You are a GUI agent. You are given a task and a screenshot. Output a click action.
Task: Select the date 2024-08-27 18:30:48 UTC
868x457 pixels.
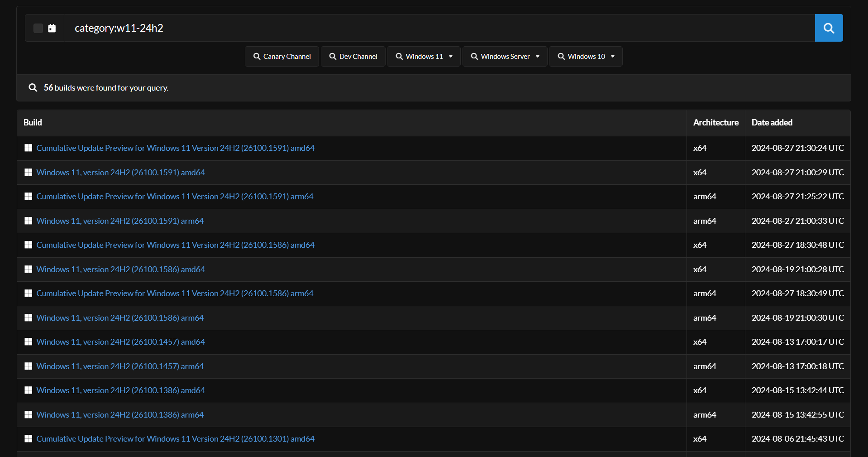pos(798,245)
